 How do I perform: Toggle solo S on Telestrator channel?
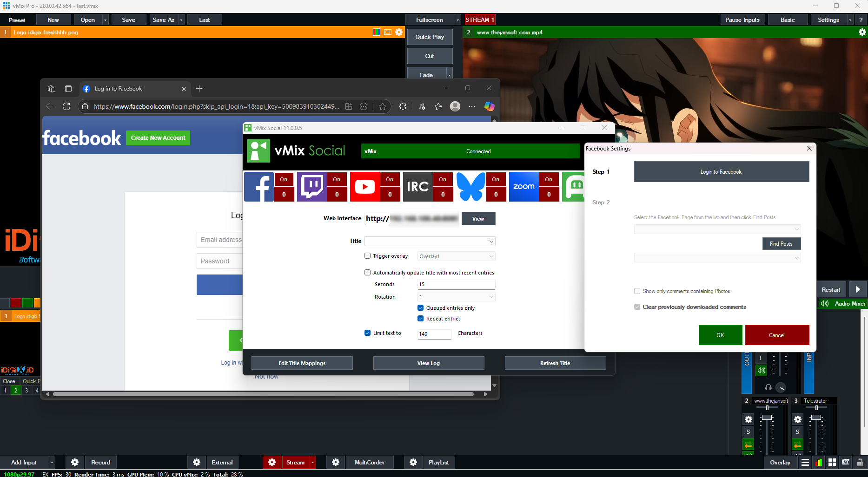tap(798, 432)
